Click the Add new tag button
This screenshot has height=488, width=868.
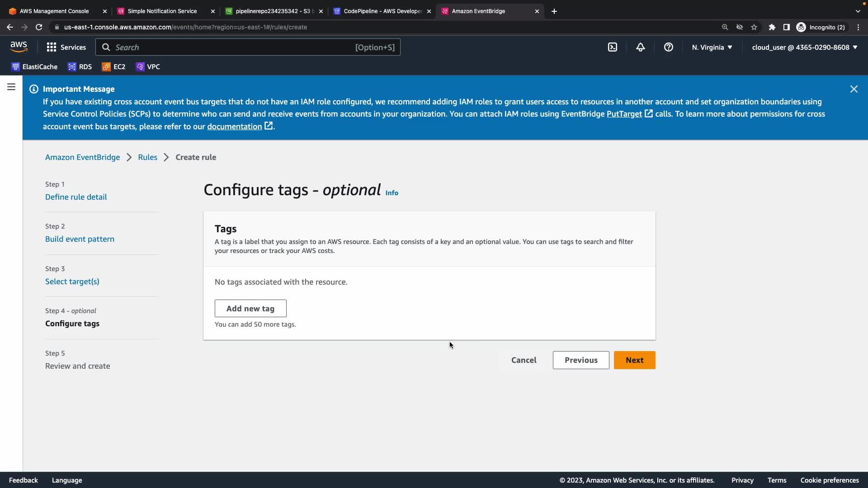coord(250,309)
